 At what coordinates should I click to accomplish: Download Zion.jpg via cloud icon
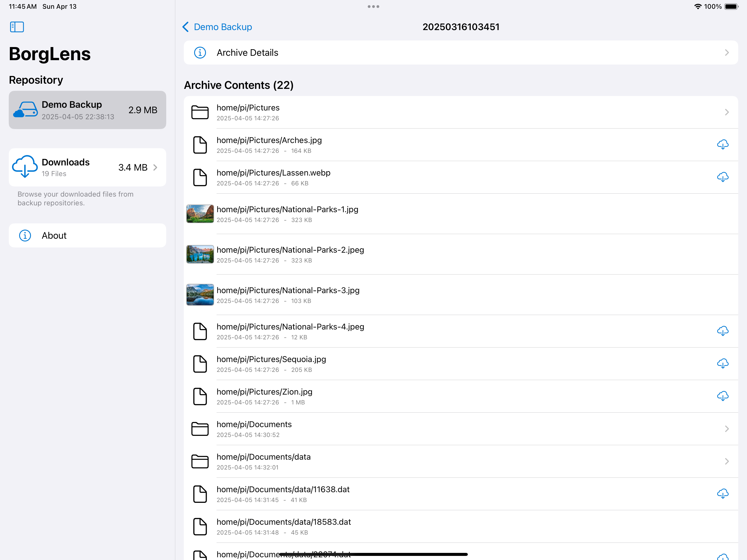pos(723,396)
